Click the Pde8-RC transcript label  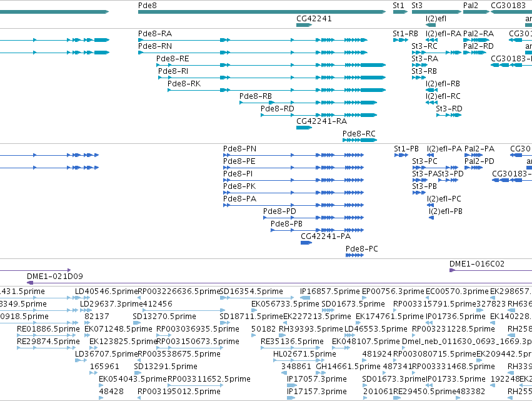359,134
